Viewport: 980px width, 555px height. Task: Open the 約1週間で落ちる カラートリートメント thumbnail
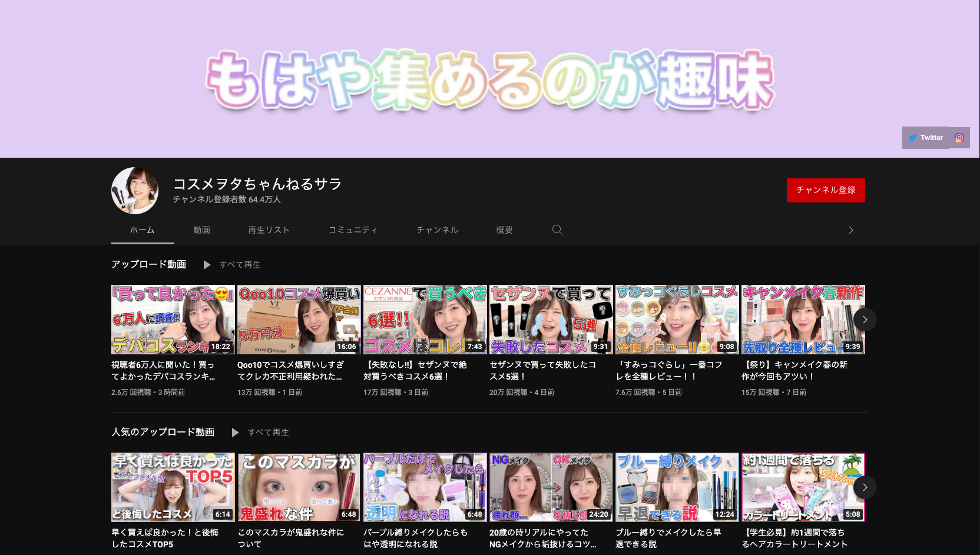pyautogui.click(x=803, y=487)
